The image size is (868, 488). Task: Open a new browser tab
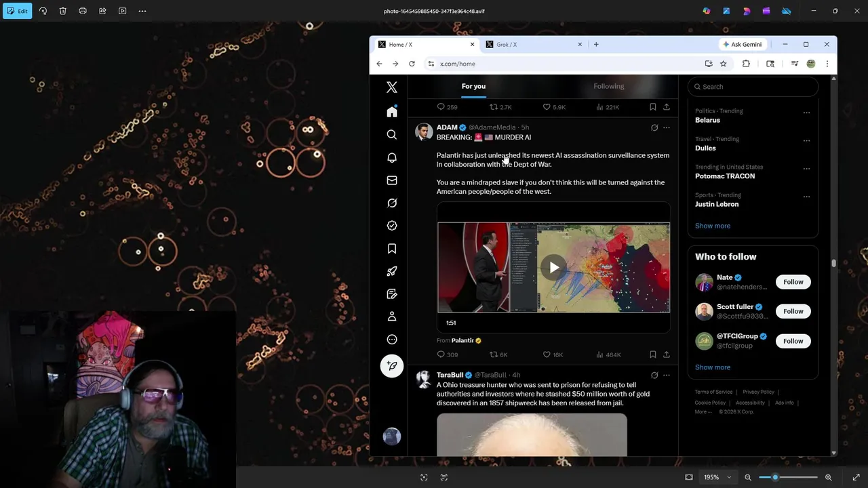tap(596, 45)
